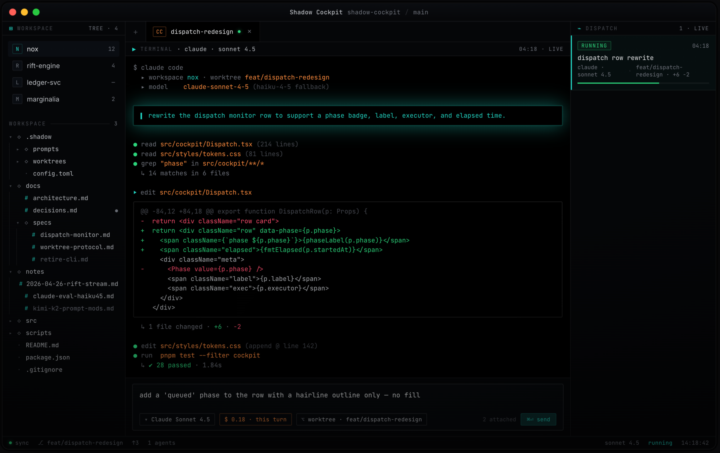Click the CC icon on dispatch-redesign tab
Image resolution: width=720 pixels, height=453 pixels.
click(x=159, y=32)
